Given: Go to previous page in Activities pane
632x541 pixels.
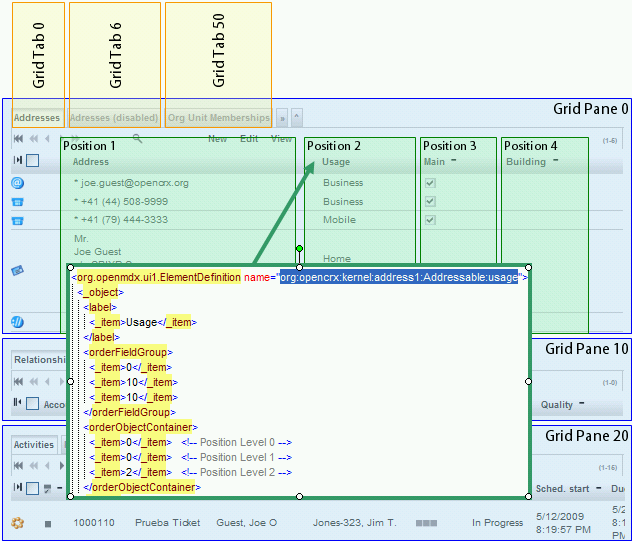Looking at the screenshot, I should pos(48,466).
